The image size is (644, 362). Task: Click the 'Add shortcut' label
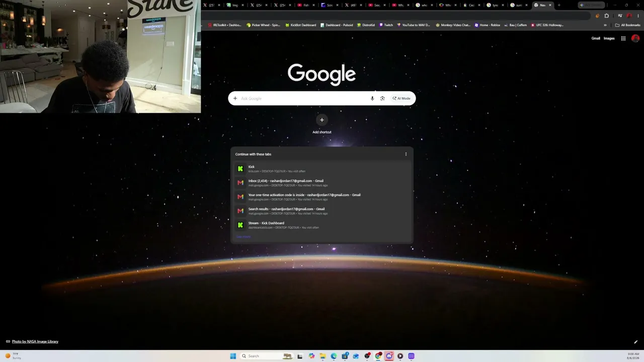click(x=322, y=132)
